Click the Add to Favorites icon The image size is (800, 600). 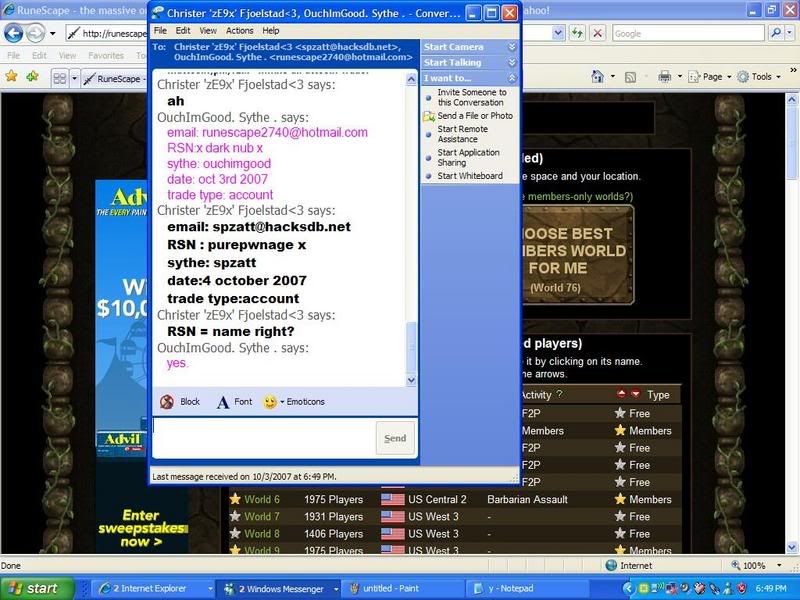[x=33, y=77]
